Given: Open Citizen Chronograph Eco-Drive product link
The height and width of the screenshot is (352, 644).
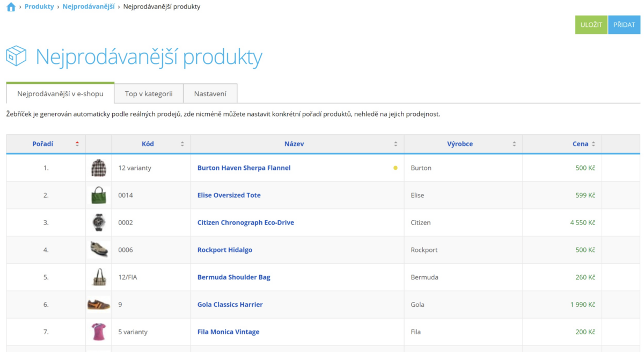Looking at the screenshot, I should click(x=246, y=222).
